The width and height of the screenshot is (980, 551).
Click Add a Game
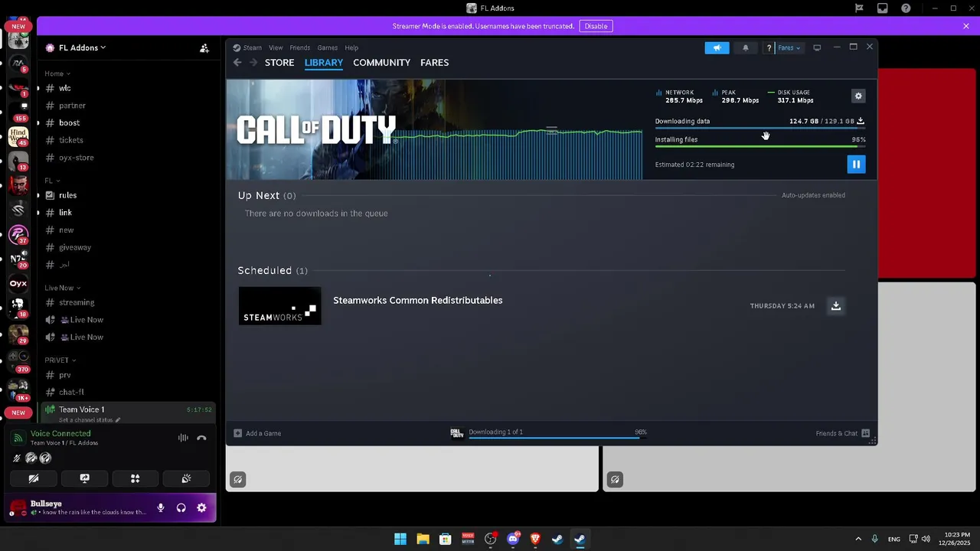pos(257,433)
